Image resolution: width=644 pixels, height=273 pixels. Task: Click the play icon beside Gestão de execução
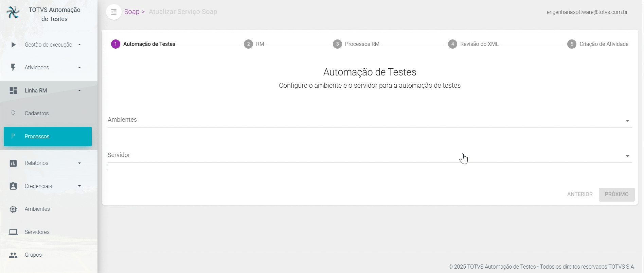coord(13,45)
